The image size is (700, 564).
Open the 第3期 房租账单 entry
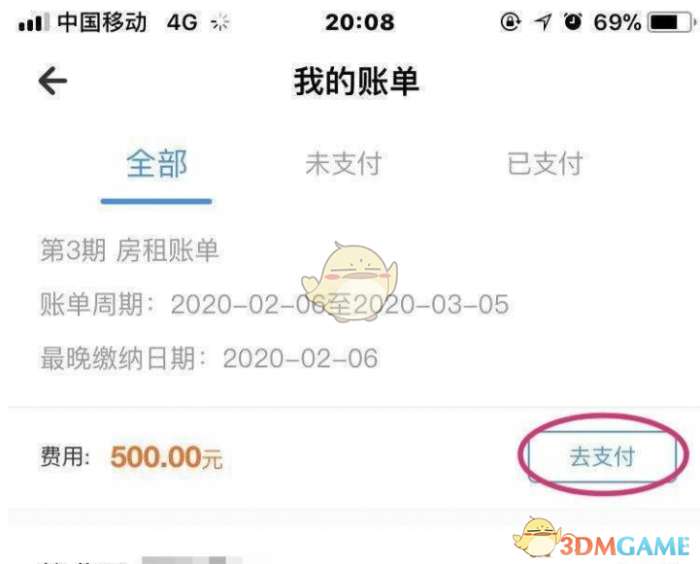tap(129, 250)
